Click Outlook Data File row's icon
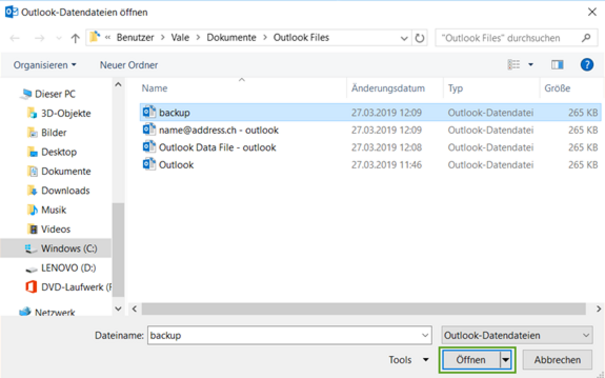Screen dimensions: 605x378 click(x=149, y=147)
